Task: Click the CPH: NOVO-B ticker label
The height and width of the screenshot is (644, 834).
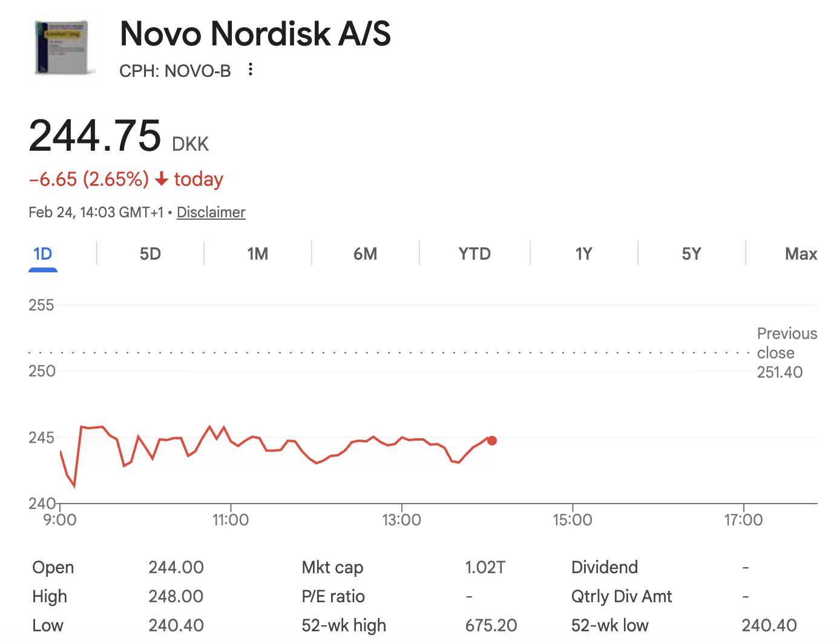Action: (175, 71)
